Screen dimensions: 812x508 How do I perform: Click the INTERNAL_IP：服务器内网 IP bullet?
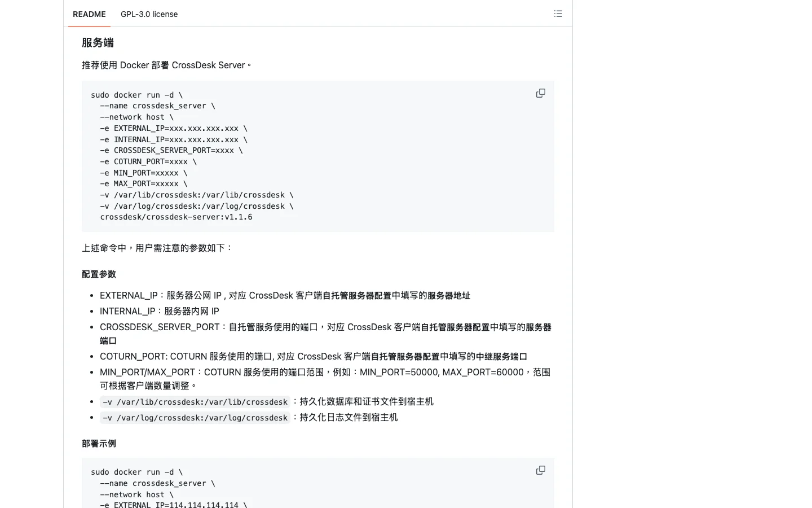(x=160, y=312)
